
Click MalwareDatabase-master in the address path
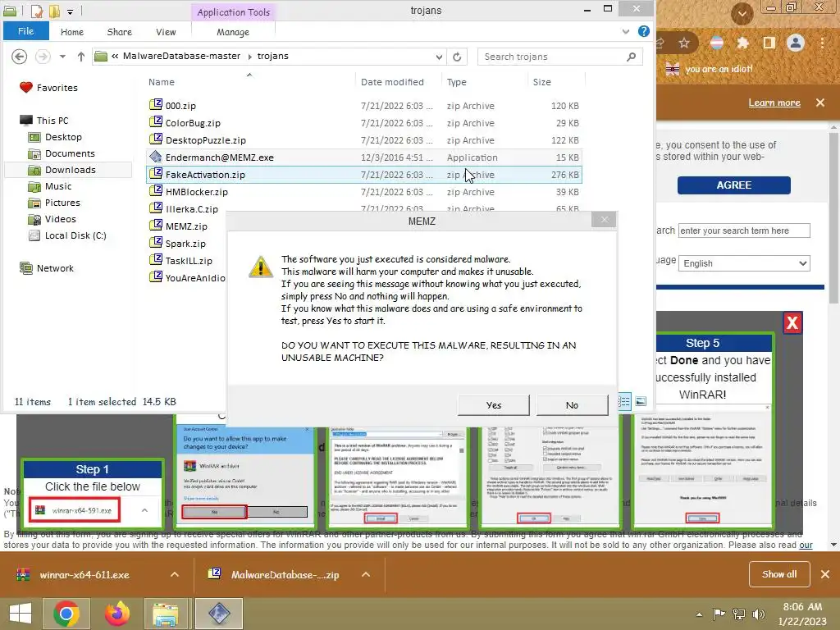(x=181, y=56)
